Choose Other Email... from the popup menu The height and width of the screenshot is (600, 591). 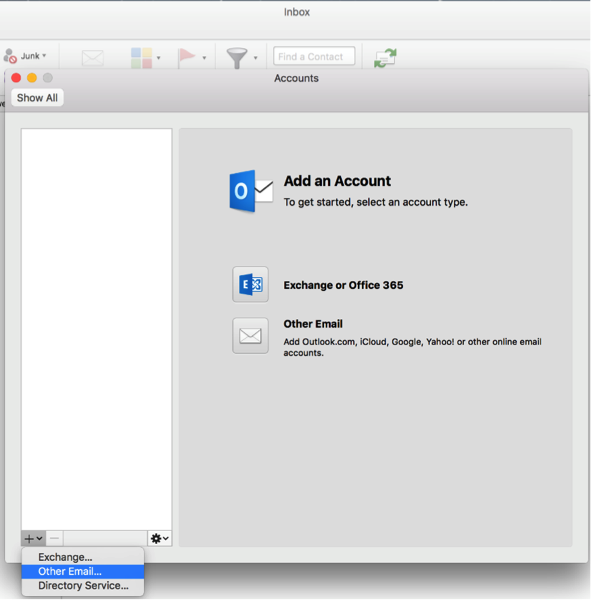[83, 571]
